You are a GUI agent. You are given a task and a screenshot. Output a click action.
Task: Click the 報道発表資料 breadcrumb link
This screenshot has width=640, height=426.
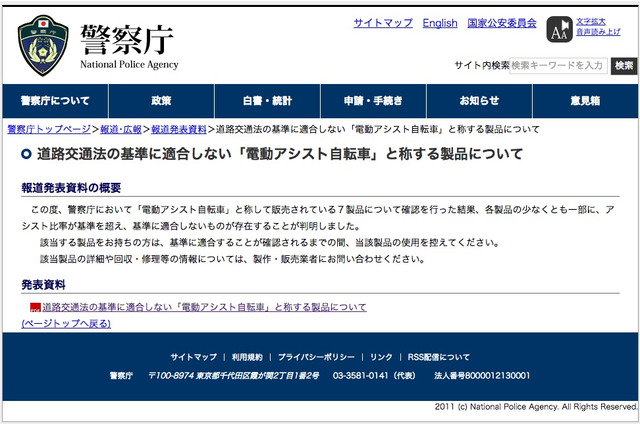[x=179, y=129]
